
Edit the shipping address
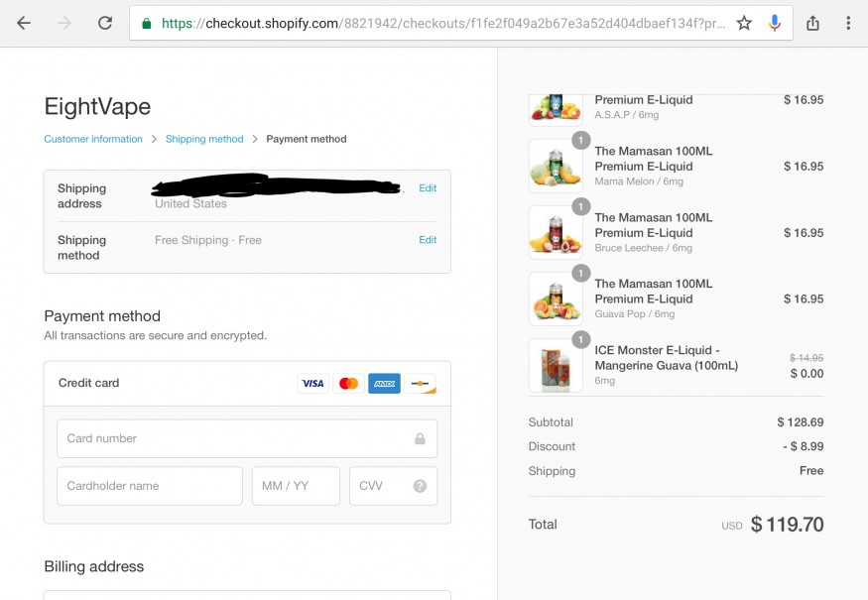428,188
